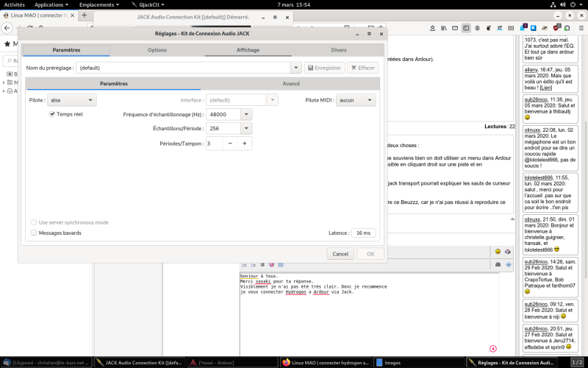Switch to Lilypond terminal in taskbar
This screenshot has height=368, width=588.
(x=46, y=363)
